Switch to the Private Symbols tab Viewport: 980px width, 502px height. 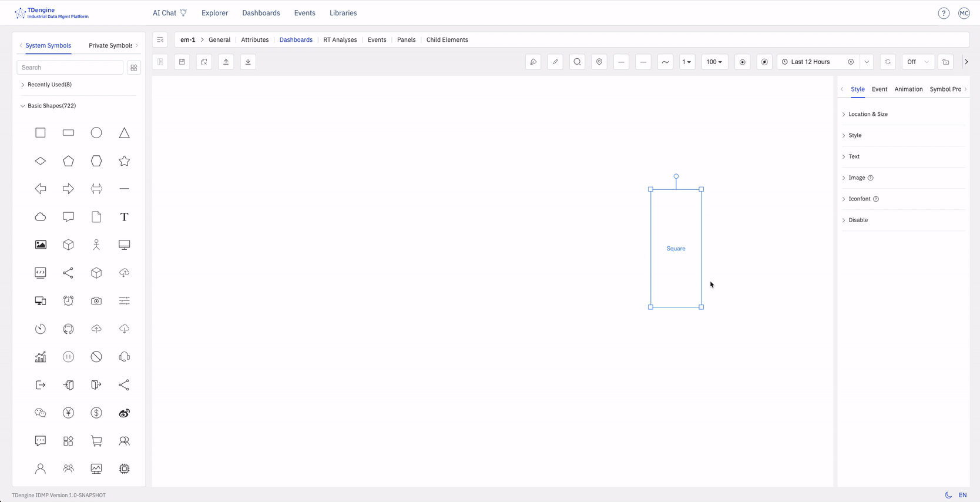pyautogui.click(x=110, y=45)
